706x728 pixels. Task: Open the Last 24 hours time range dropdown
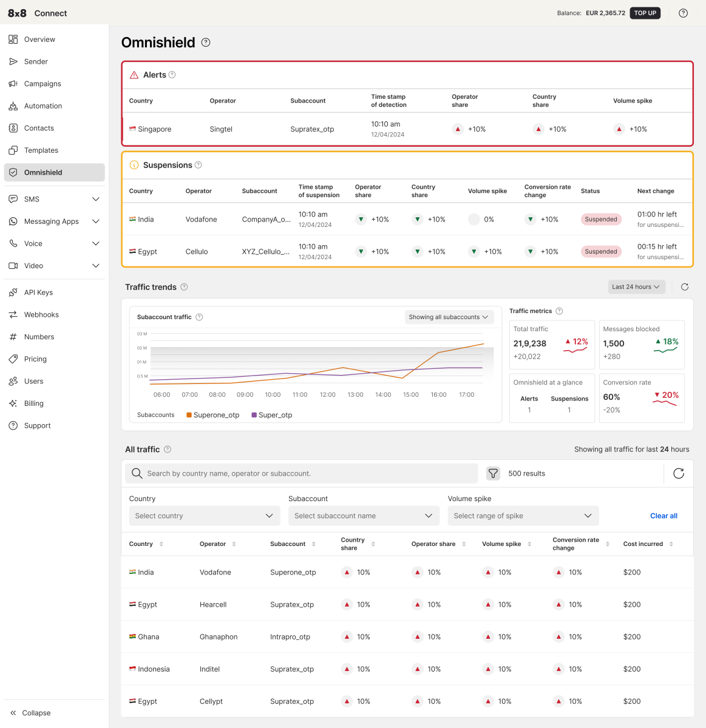[636, 287]
